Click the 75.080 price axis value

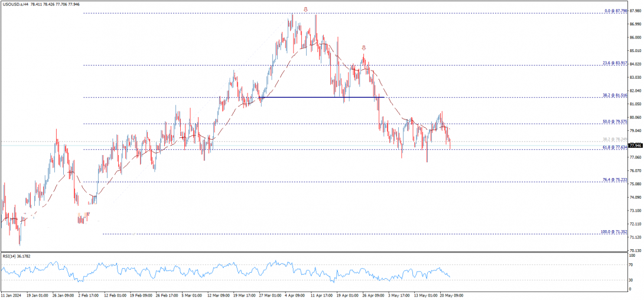click(635, 184)
